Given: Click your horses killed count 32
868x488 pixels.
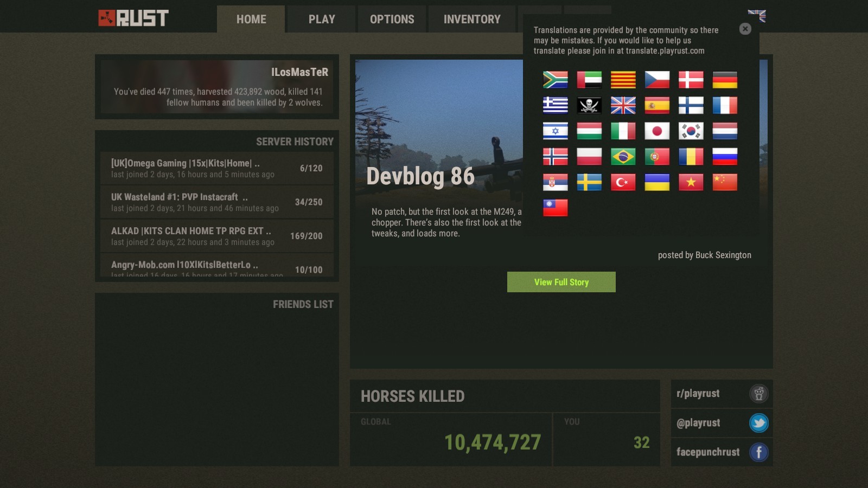Looking at the screenshot, I should [x=642, y=442].
